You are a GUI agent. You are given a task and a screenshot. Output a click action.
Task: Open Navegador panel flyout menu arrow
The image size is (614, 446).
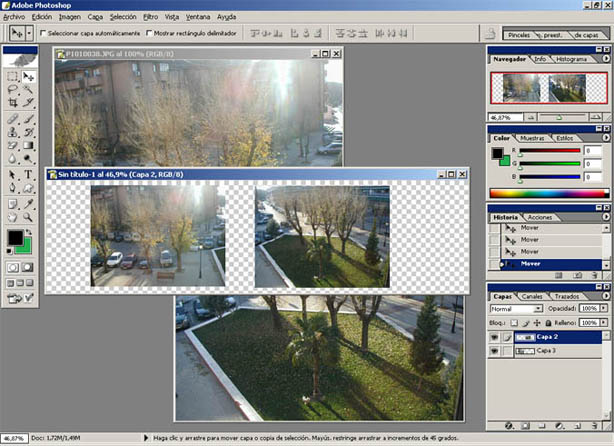tap(606, 58)
